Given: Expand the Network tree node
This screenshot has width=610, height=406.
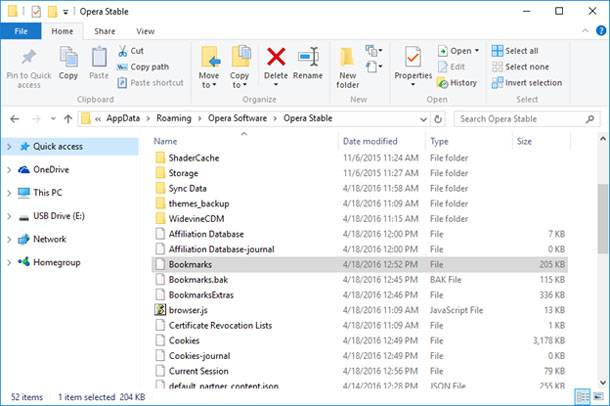Looking at the screenshot, I should point(9,239).
